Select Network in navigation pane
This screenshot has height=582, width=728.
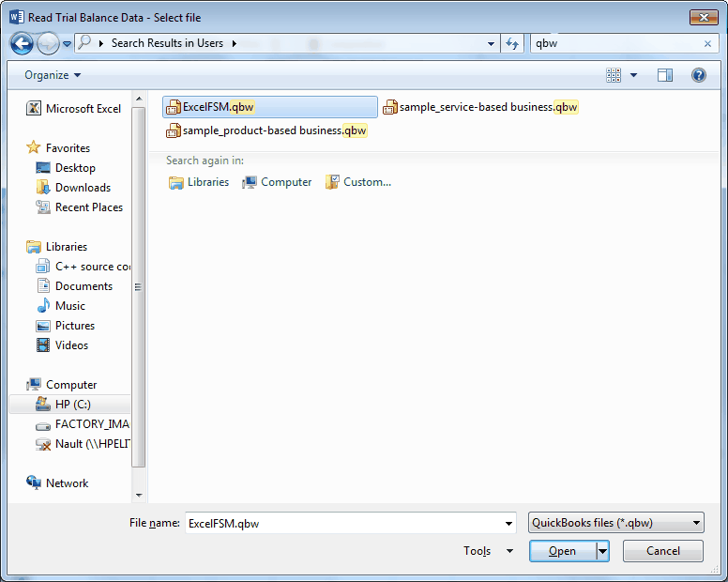pyautogui.click(x=57, y=483)
